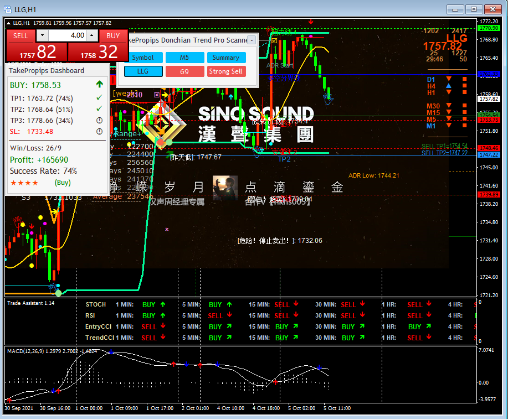The height and width of the screenshot is (420, 508).
Task: Click the H1 trend down arrow
Action: click(449, 92)
